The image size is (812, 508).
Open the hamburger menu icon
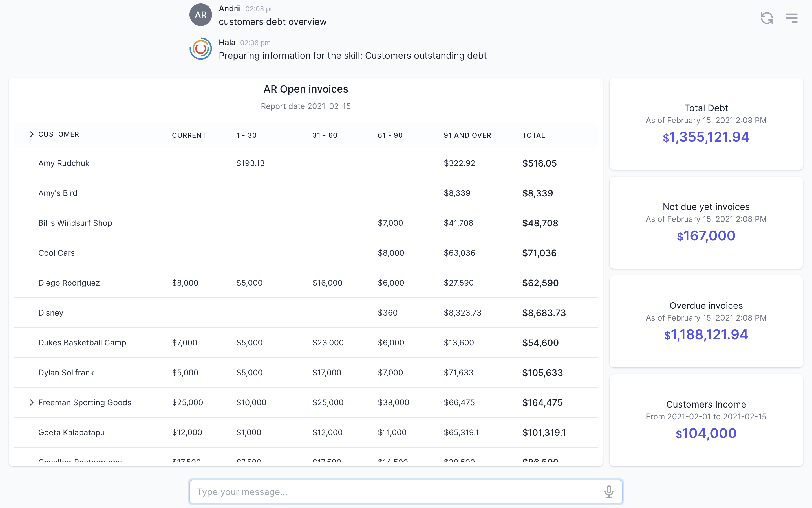(791, 18)
